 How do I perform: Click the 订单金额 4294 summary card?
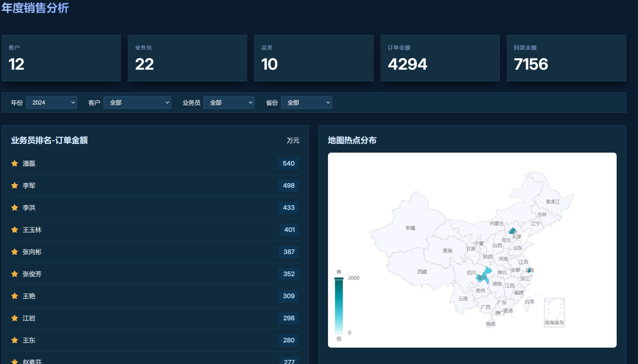440,58
